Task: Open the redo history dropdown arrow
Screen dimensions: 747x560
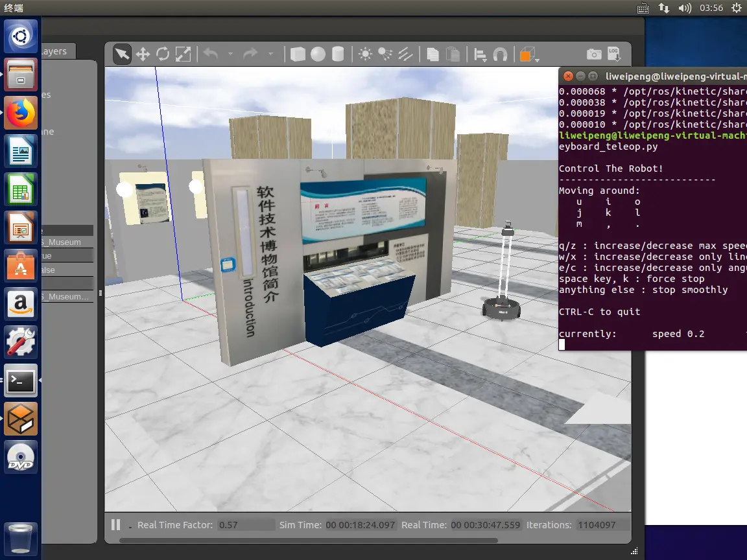Action: [x=270, y=54]
